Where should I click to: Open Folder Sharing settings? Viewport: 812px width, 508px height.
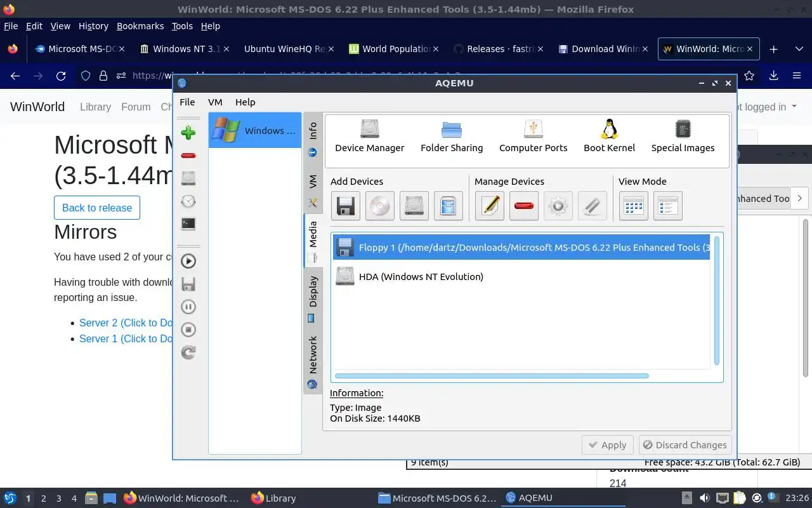click(x=452, y=136)
